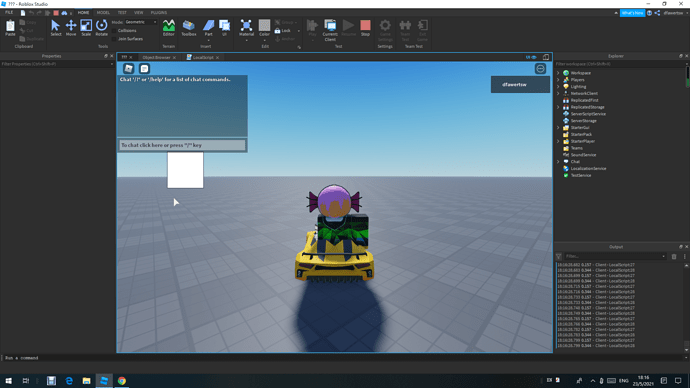Expand the StarterPlayer node
Image resolution: width=690 pixels, height=388 pixels.
[x=558, y=141]
